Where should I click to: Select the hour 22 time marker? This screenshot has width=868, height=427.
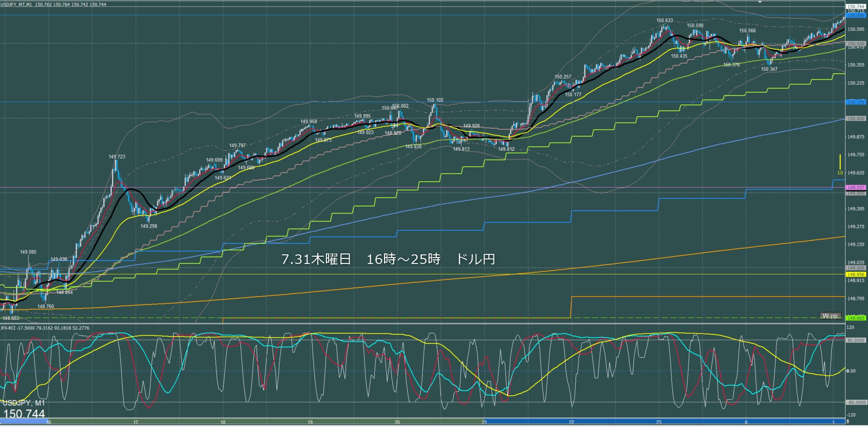pos(572,422)
